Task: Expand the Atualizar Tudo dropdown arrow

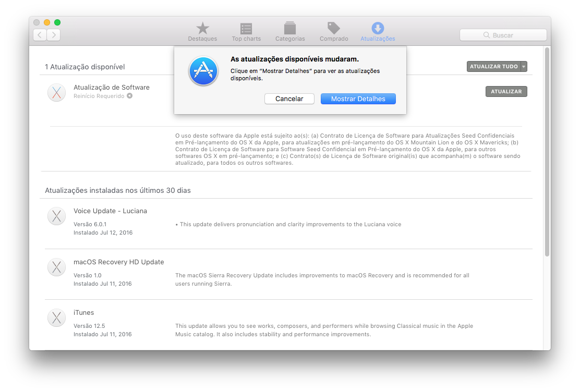Action: click(524, 67)
